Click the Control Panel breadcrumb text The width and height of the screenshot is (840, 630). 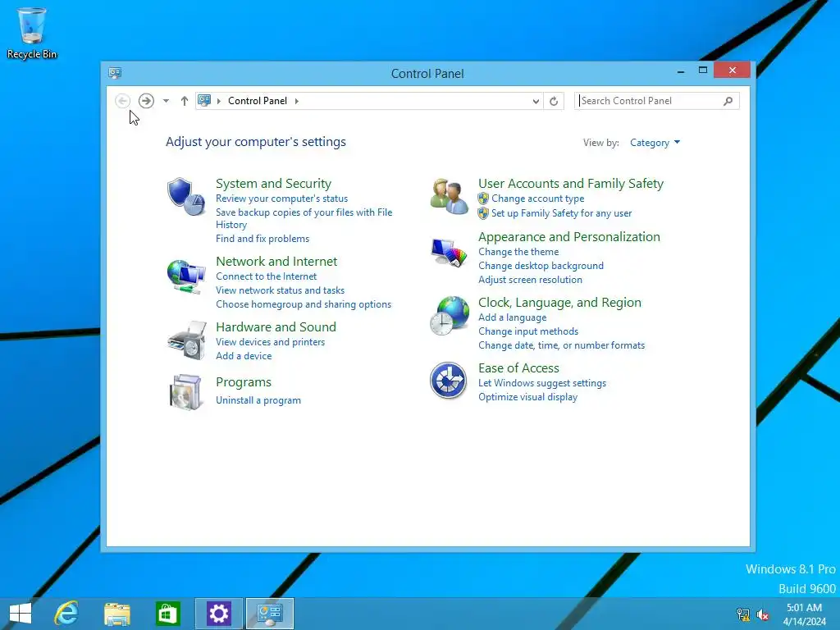coord(257,101)
